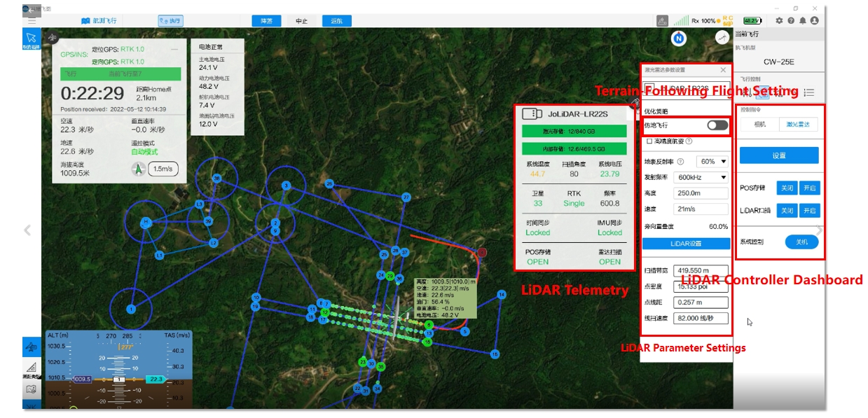Viewport: 868px width, 418px height.
Task: Click the JoLiDAR-LR22S device icon
Action: (532, 113)
